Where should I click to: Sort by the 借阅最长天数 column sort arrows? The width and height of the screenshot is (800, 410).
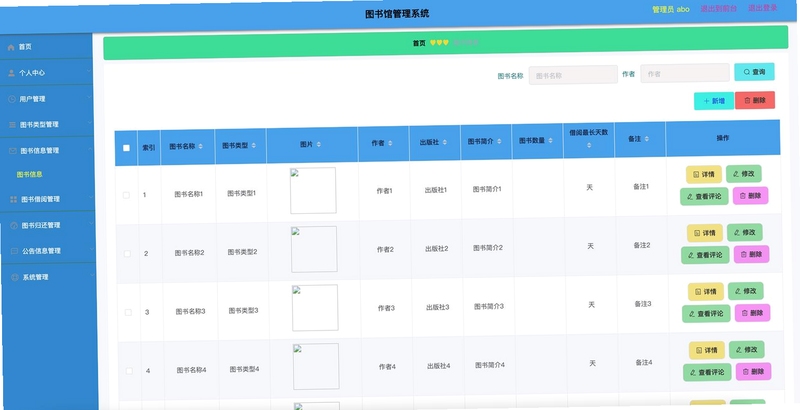point(589,145)
